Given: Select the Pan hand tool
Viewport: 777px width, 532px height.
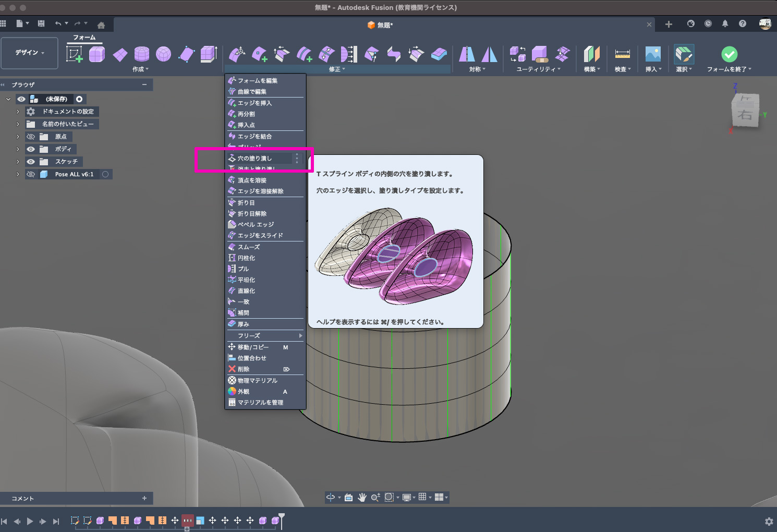Looking at the screenshot, I should pos(362,498).
